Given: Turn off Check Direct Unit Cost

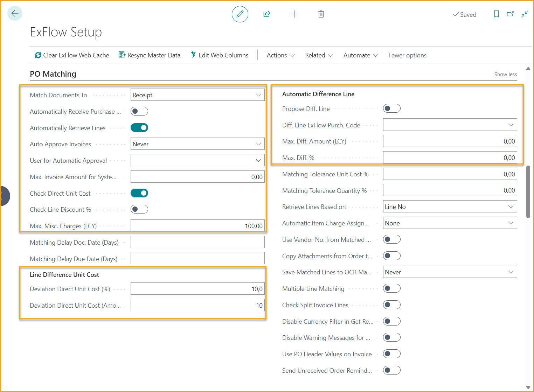Looking at the screenshot, I should pyautogui.click(x=139, y=193).
